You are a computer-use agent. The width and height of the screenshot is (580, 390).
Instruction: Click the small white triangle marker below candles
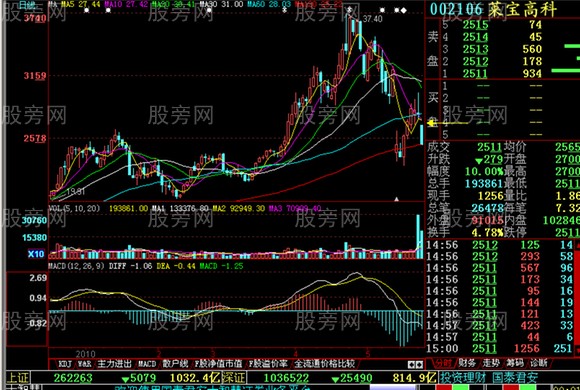[397, 199]
